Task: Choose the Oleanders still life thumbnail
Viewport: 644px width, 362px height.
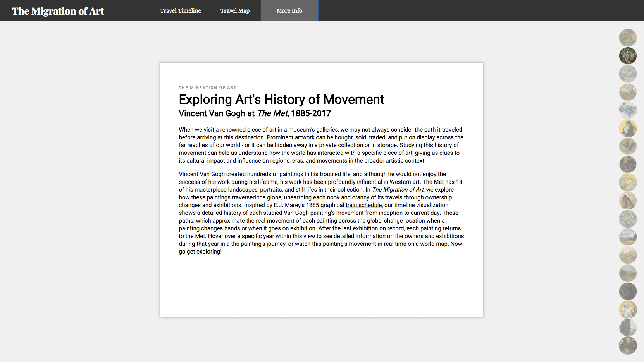Action: (x=628, y=146)
